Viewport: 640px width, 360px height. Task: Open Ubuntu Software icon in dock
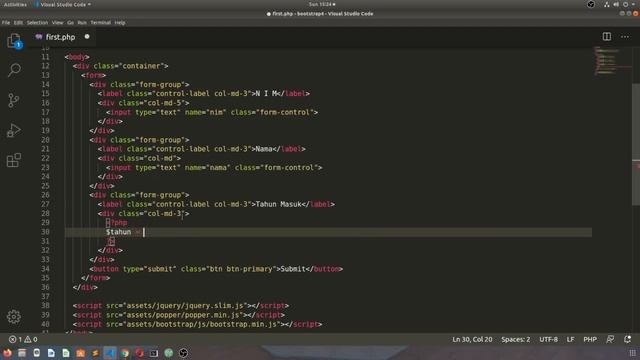80,353
